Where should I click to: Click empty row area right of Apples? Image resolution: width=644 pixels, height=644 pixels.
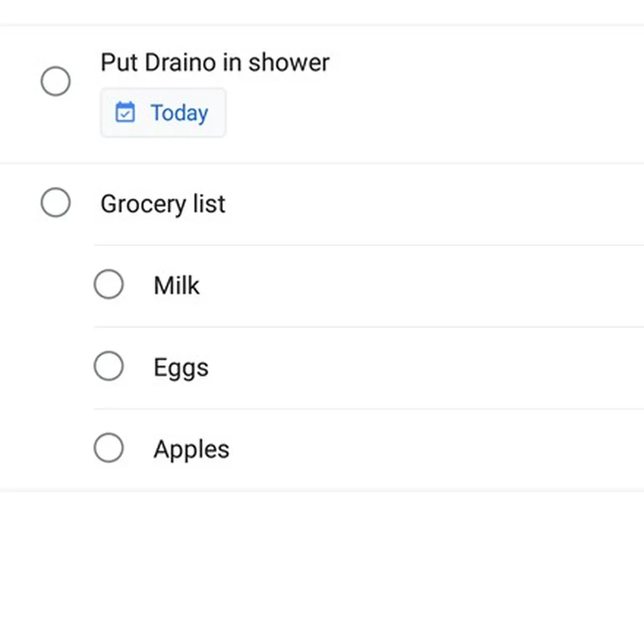click(x=429, y=449)
